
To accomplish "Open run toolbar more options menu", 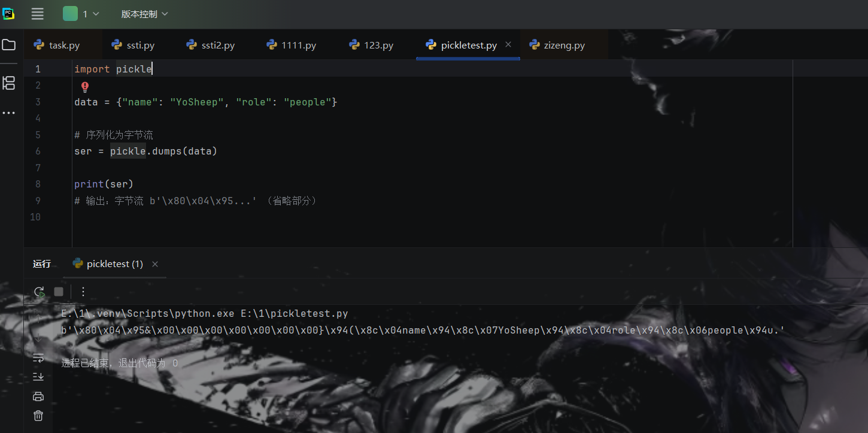I will pyautogui.click(x=83, y=292).
